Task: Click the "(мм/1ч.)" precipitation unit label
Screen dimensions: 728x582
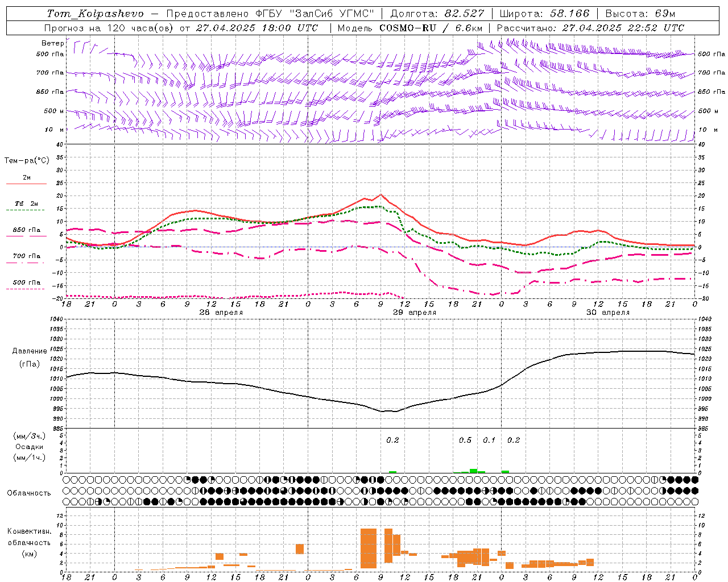Action: (x=30, y=458)
